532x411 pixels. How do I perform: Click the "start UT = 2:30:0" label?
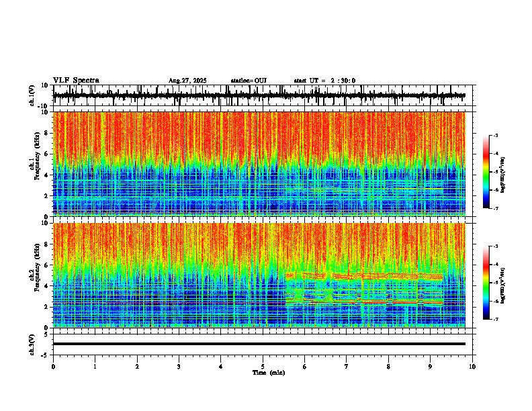[324, 81]
